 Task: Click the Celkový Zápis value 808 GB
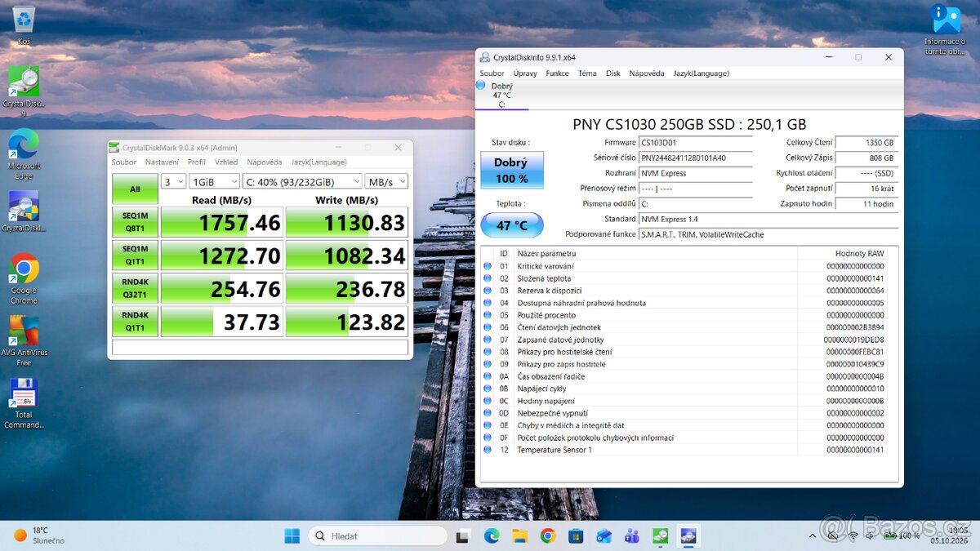click(x=866, y=158)
